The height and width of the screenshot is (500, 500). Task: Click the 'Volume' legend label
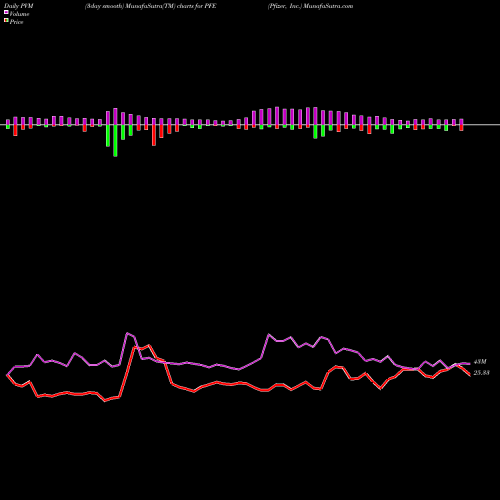coord(19,14)
